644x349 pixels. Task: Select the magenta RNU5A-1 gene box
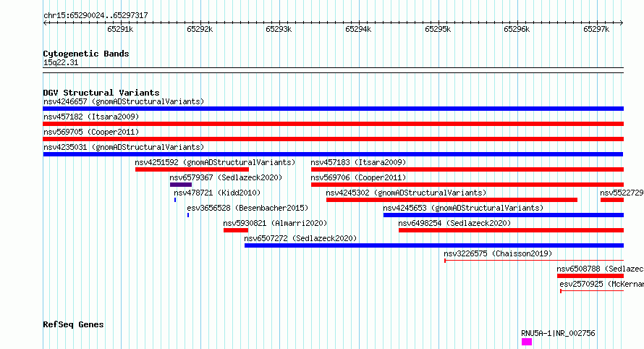tap(527, 342)
